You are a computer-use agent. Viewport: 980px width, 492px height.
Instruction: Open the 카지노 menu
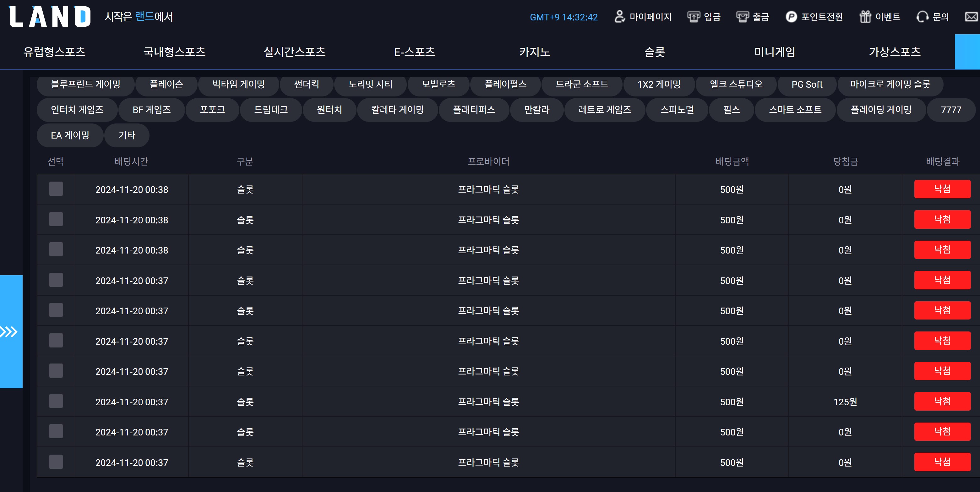pyautogui.click(x=535, y=52)
